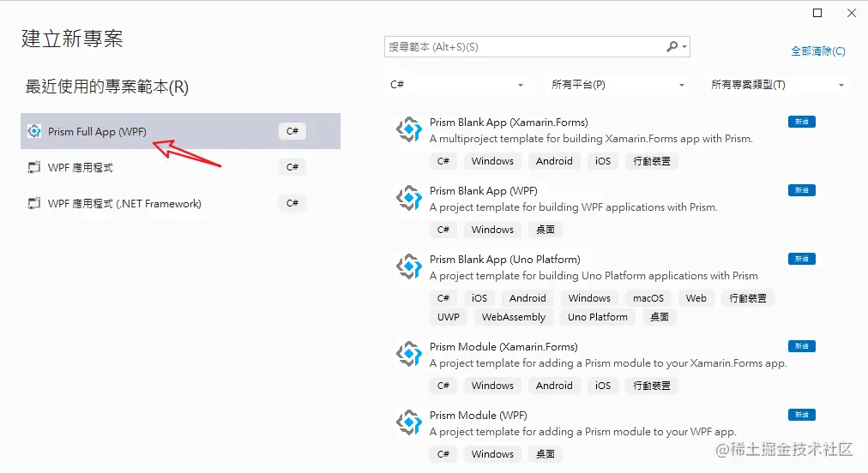Click the Windows tag under Prism Blank App (WPF)
Image resolution: width=868 pixels, height=473 pixels.
pyautogui.click(x=492, y=230)
